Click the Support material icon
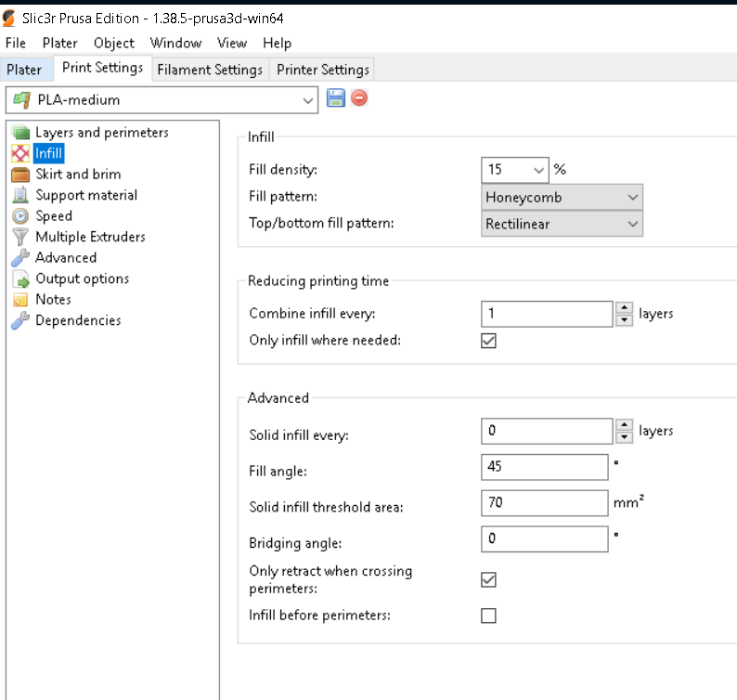This screenshot has height=700, width=737. coord(20,195)
